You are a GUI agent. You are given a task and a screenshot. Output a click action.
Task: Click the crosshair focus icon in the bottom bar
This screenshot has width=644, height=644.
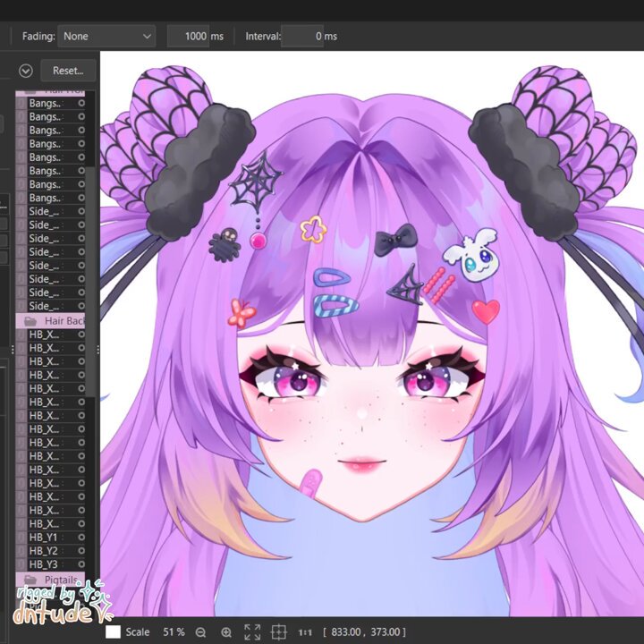tap(278, 632)
